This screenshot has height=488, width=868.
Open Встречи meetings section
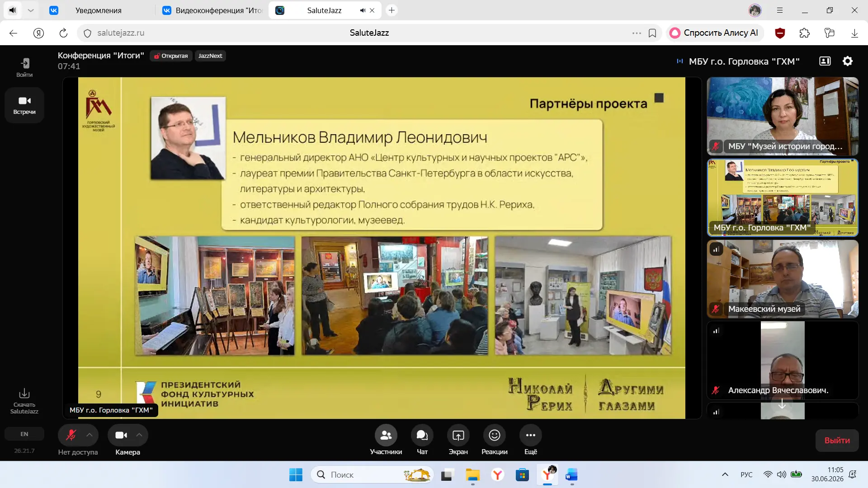(24, 105)
